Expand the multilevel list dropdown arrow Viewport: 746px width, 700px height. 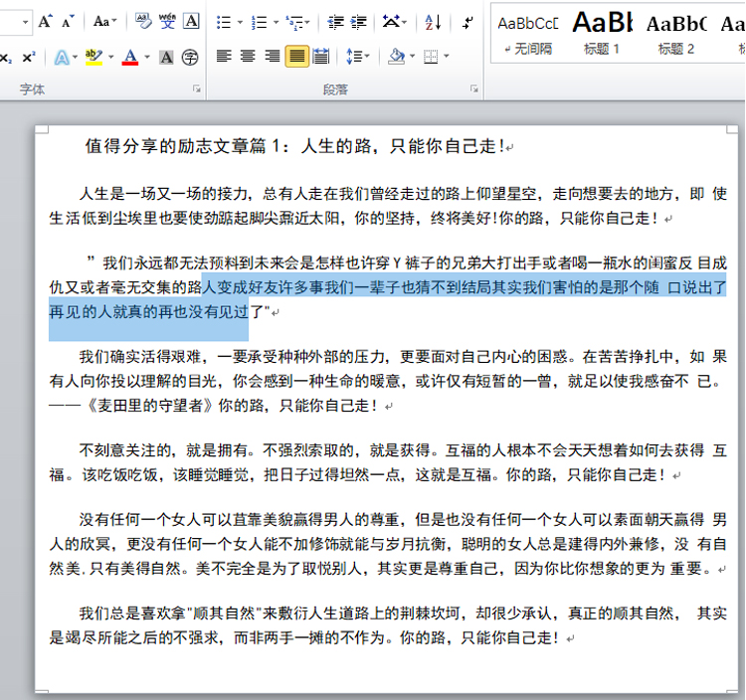tap(307, 22)
